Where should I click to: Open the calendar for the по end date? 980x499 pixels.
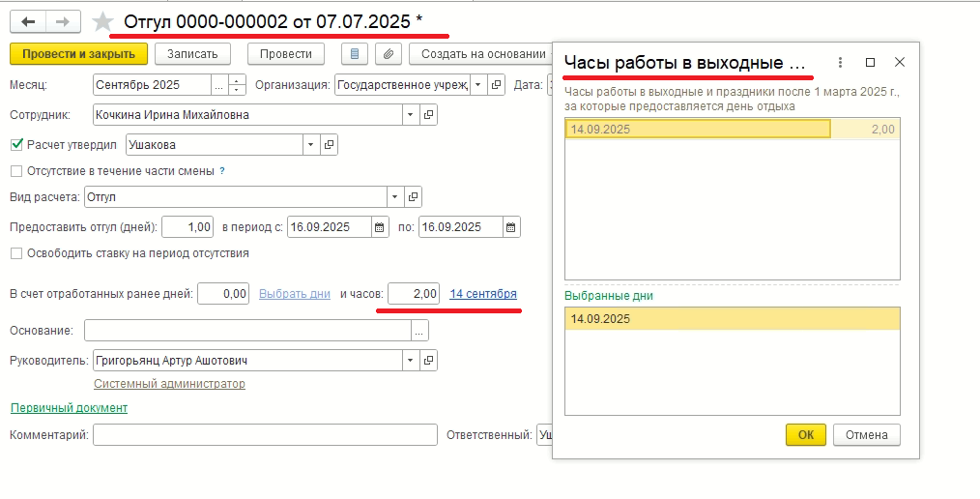click(510, 227)
